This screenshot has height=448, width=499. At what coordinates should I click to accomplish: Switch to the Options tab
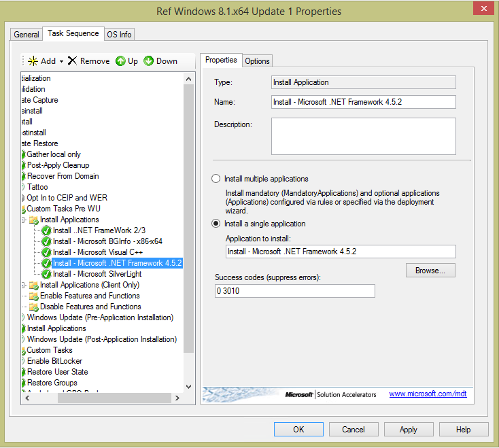pos(258,61)
